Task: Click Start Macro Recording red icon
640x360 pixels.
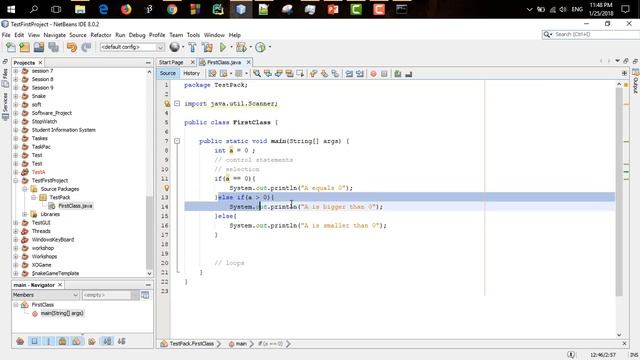Action: click(373, 73)
